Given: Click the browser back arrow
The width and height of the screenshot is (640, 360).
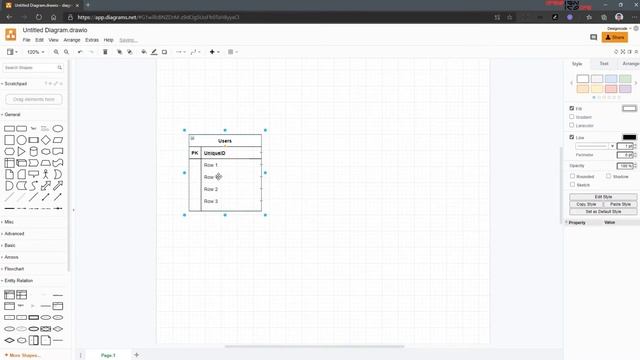Looking at the screenshot, I should (9, 17).
